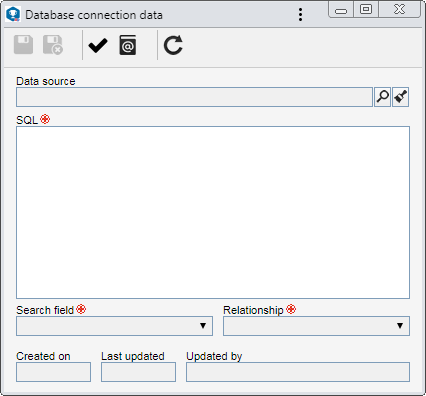Click the Created on field

[53, 372]
